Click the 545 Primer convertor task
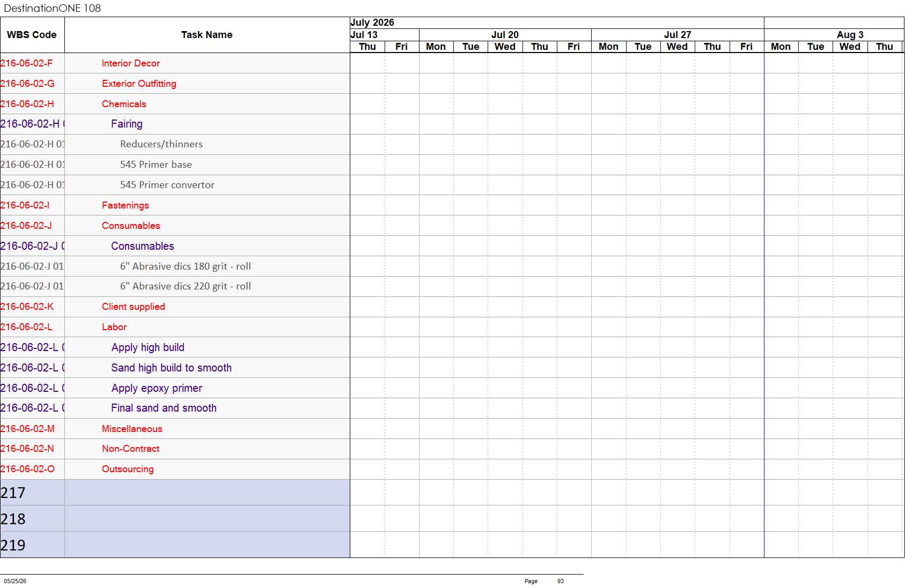 [167, 185]
